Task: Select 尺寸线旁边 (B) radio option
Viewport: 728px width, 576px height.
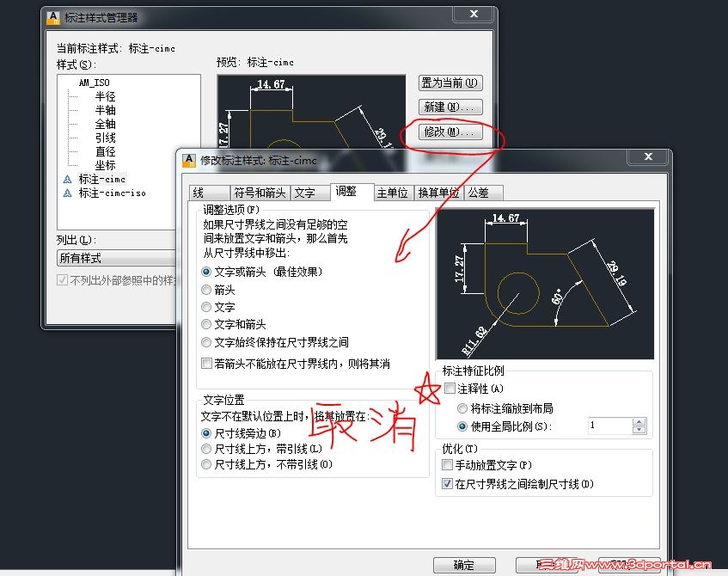Action: tap(206, 433)
